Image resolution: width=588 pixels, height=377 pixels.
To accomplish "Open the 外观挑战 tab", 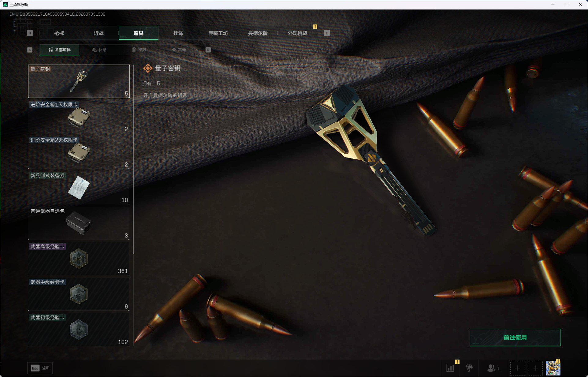I will [298, 33].
